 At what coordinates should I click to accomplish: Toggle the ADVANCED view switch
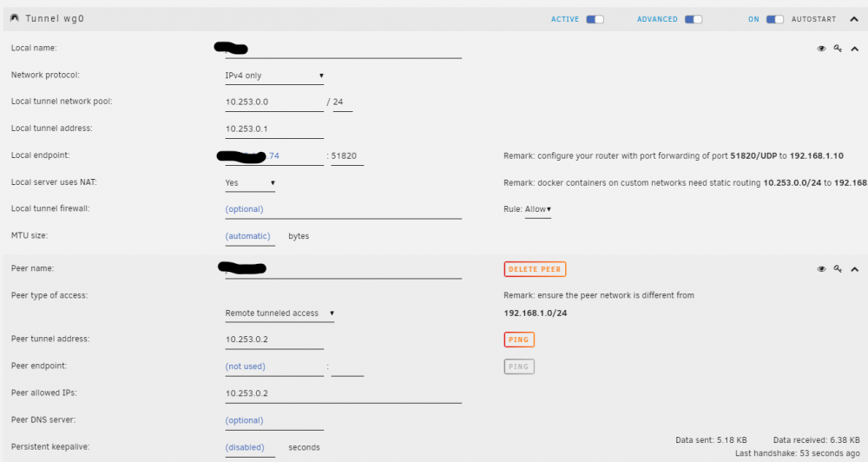click(x=693, y=19)
